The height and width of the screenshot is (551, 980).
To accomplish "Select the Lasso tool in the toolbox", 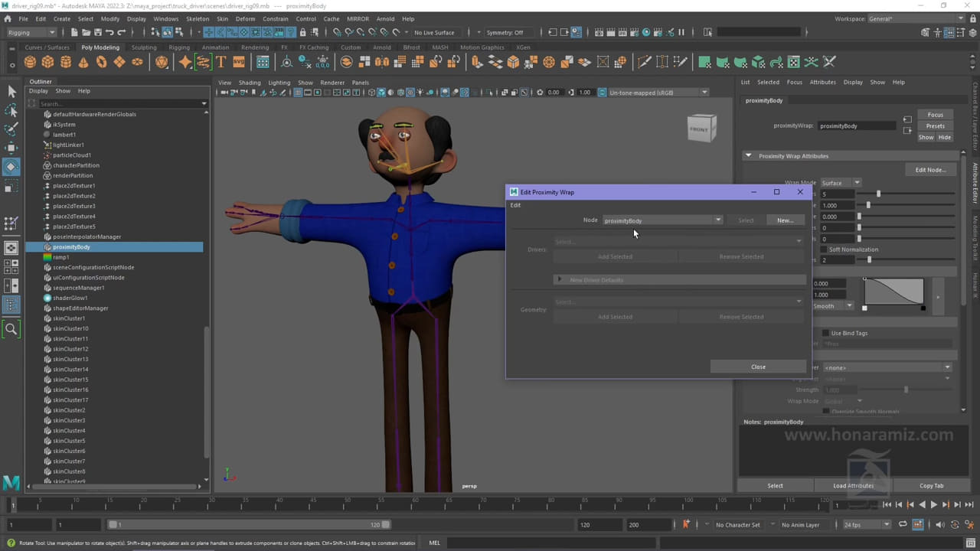I will 11,111.
